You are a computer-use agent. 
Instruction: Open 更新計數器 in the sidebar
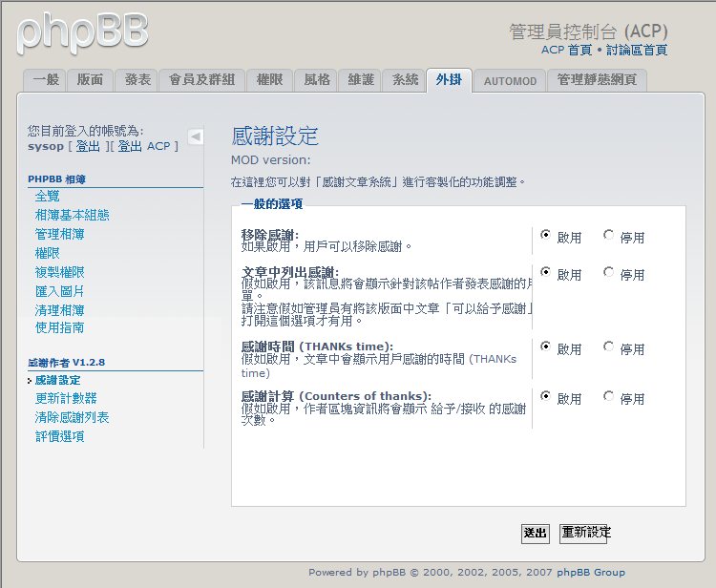coord(66,398)
